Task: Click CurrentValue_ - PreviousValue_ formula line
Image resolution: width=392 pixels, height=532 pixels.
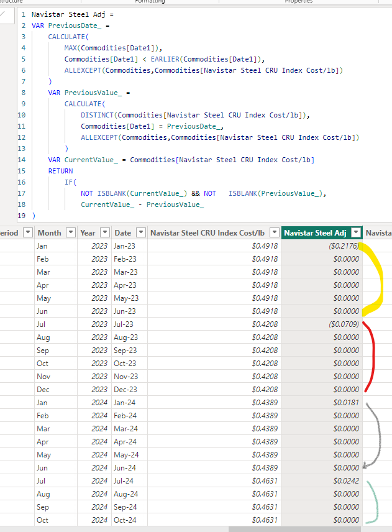Action: click(x=142, y=204)
